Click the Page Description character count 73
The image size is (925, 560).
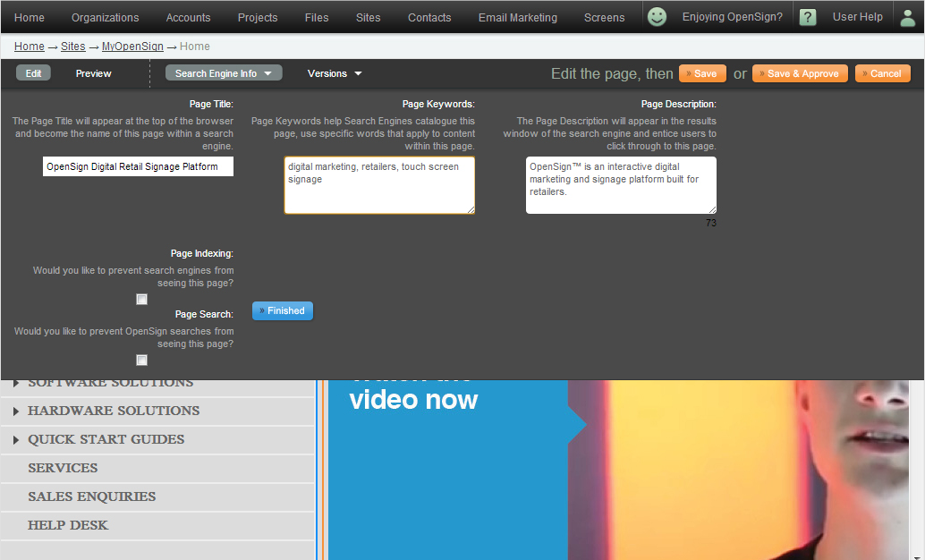tap(711, 223)
